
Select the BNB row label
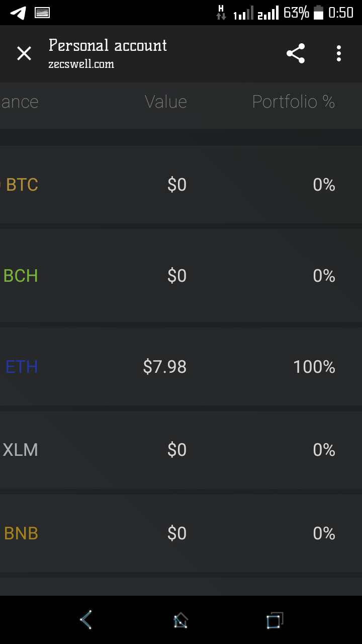(21, 533)
